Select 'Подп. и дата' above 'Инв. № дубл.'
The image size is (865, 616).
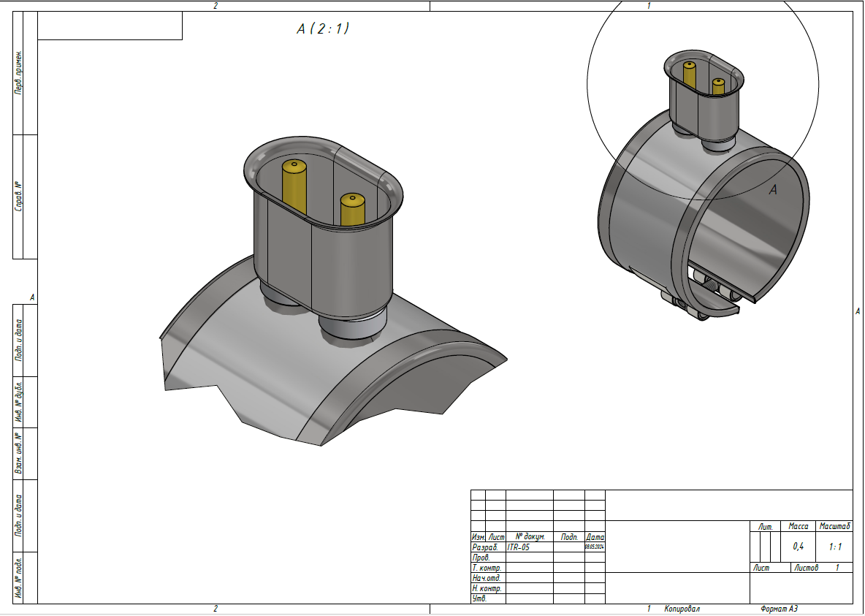tap(19, 340)
